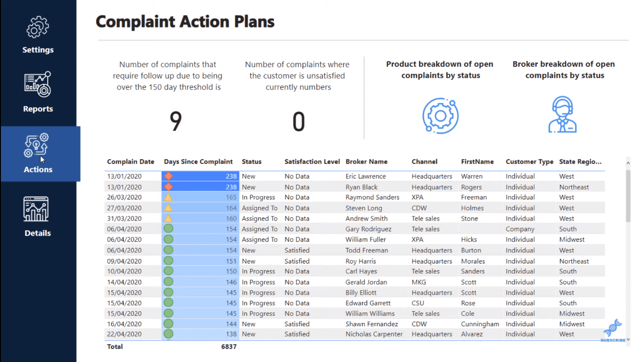Open the Reports chart icon
This screenshot has width=644, height=362.
point(38,84)
